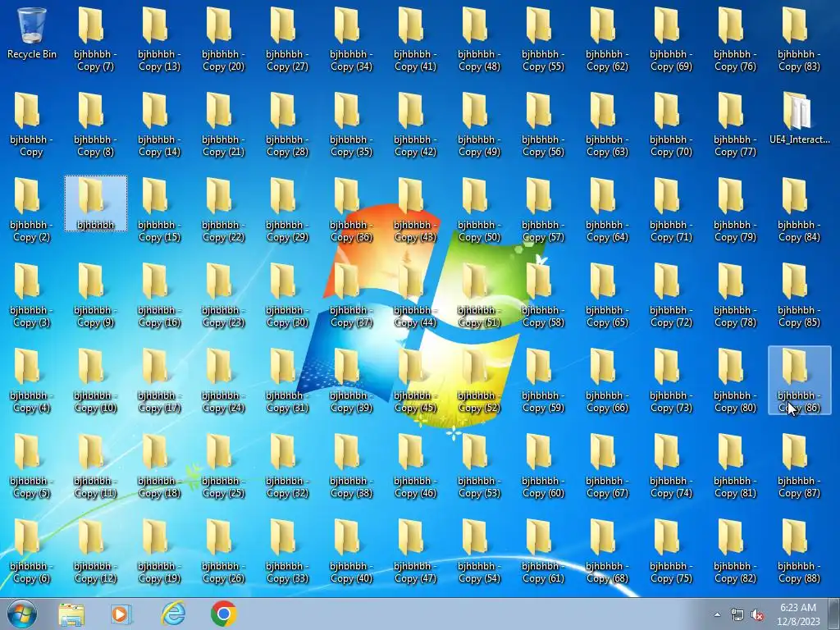The height and width of the screenshot is (630, 840).
Task: Click the muted volume tray icon
Action: click(x=757, y=614)
